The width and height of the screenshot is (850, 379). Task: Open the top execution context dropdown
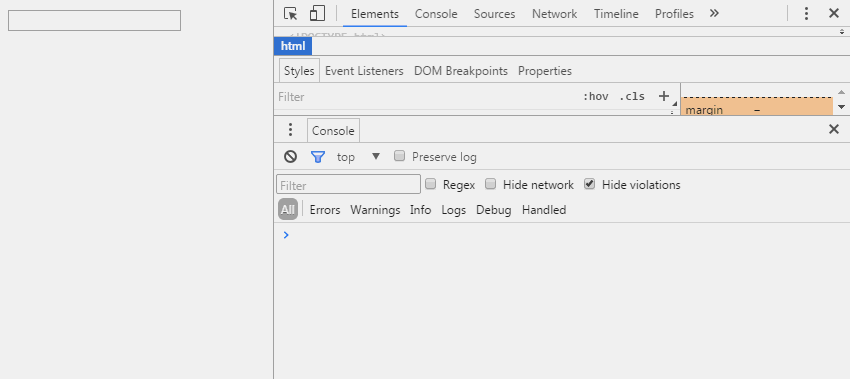point(358,157)
